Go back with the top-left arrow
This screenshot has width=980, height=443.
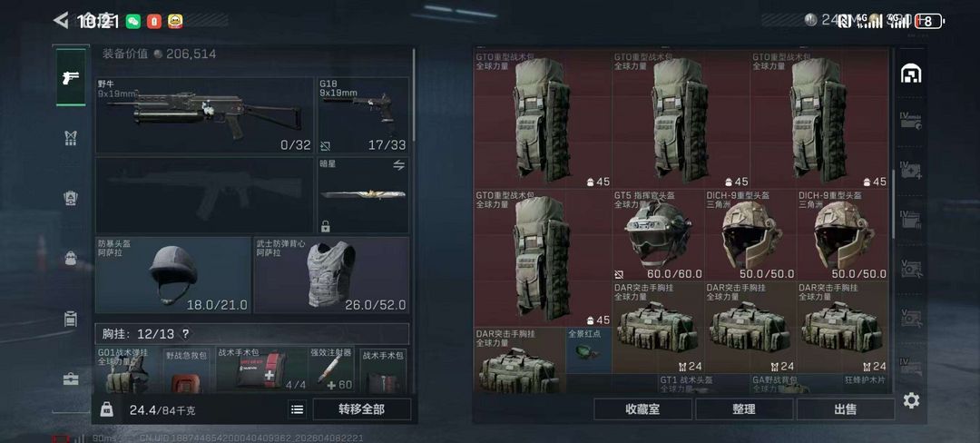[x=61, y=21]
